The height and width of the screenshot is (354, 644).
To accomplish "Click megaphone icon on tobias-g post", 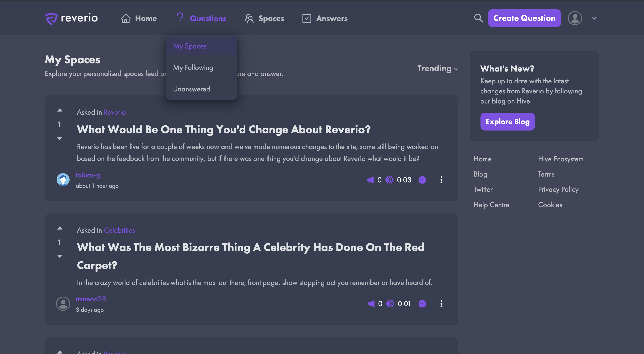I will pyautogui.click(x=370, y=180).
